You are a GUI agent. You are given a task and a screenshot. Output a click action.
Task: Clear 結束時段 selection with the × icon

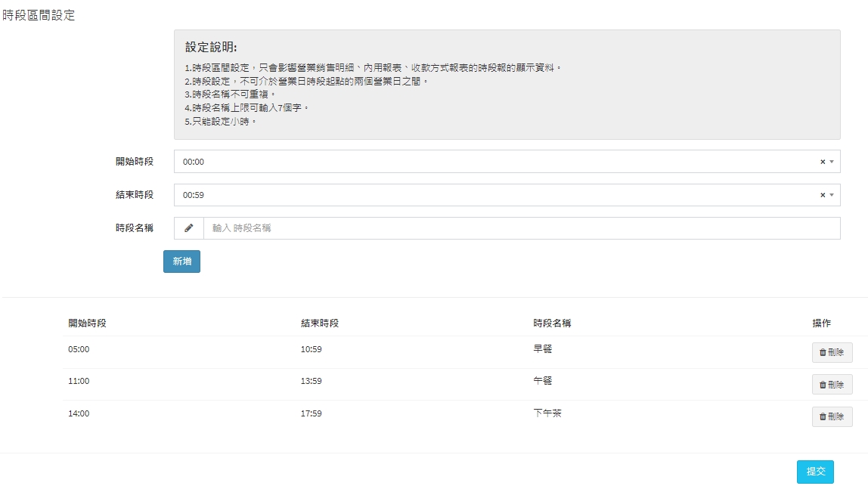click(x=823, y=195)
